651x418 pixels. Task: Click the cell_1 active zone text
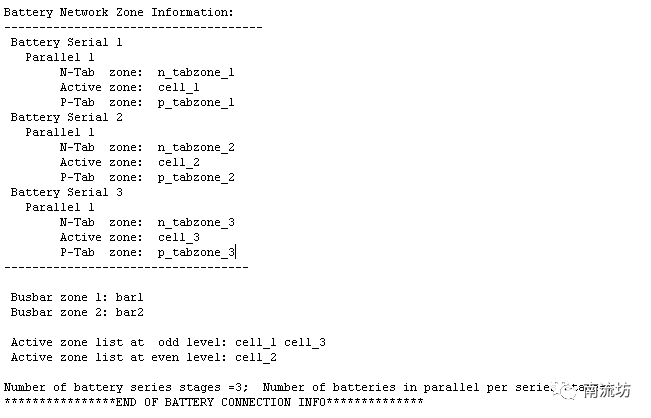tap(178, 87)
